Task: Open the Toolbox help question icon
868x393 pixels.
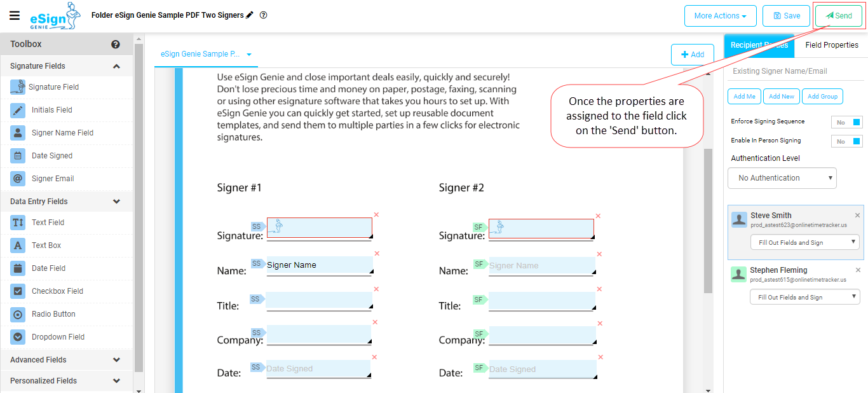Action: pyautogui.click(x=116, y=45)
